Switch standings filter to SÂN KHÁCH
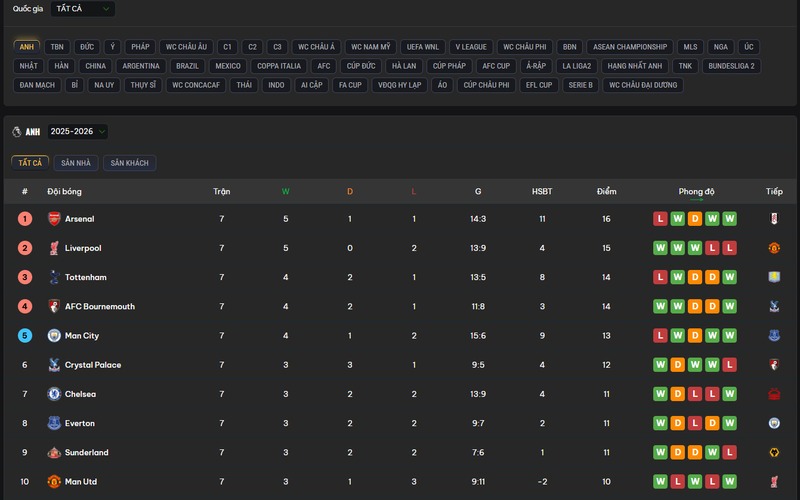The width and height of the screenshot is (800, 500). click(x=129, y=163)
